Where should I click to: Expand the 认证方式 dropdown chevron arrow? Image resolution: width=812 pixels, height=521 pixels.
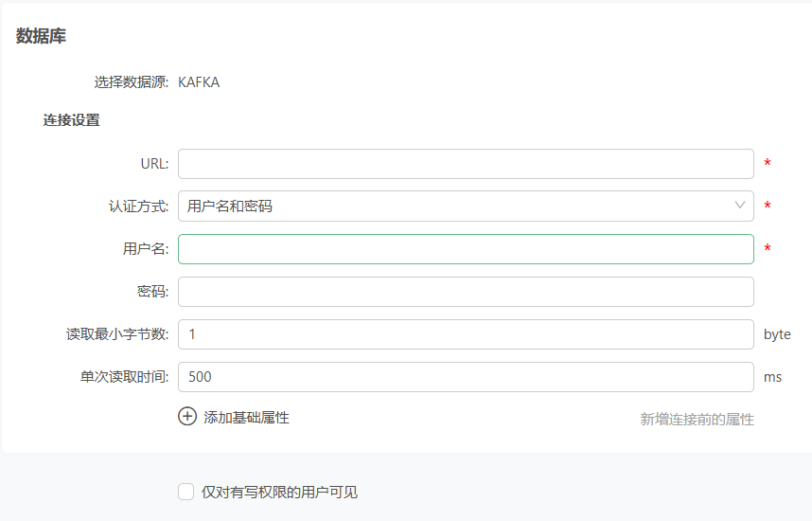739,206
